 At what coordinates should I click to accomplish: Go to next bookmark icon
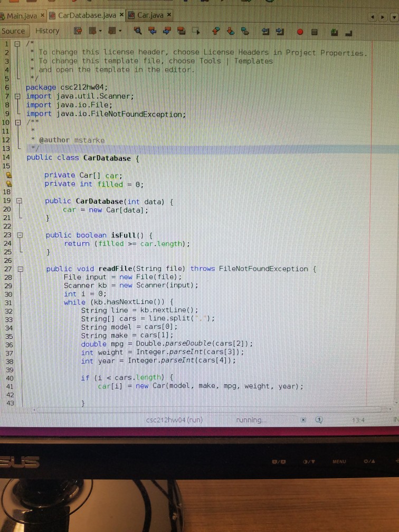click(230, 31)
